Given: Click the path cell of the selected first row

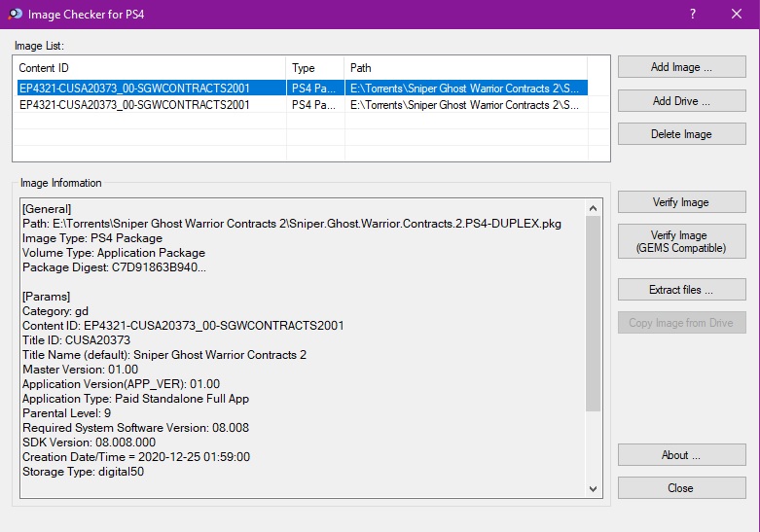Looking at the screenshot, I should coord(465,89).
